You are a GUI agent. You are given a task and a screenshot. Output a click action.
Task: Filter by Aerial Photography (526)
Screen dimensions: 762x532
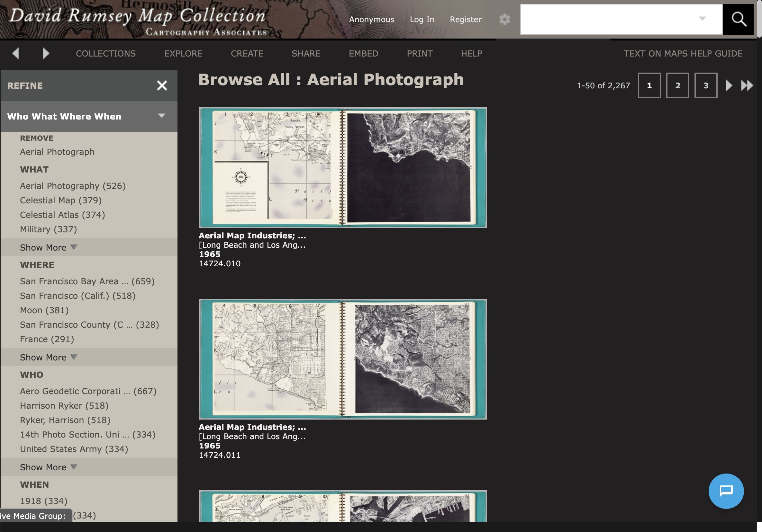(73, 186)
